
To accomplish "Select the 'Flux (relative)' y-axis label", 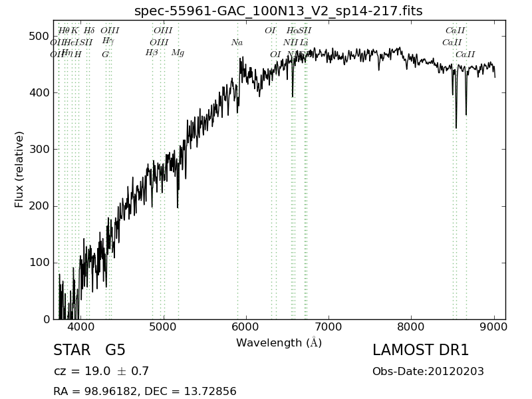I will click(19, 170).
